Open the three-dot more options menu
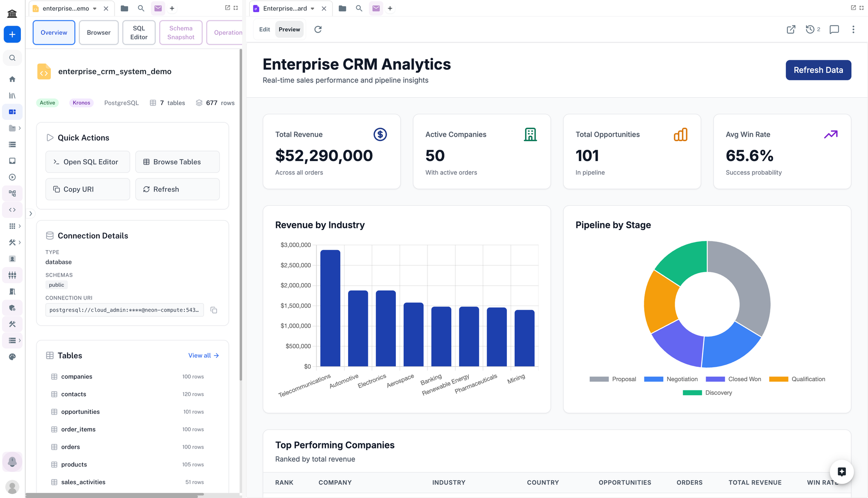The width and height of the screenshot is (868, 498). tap(853, 30)
